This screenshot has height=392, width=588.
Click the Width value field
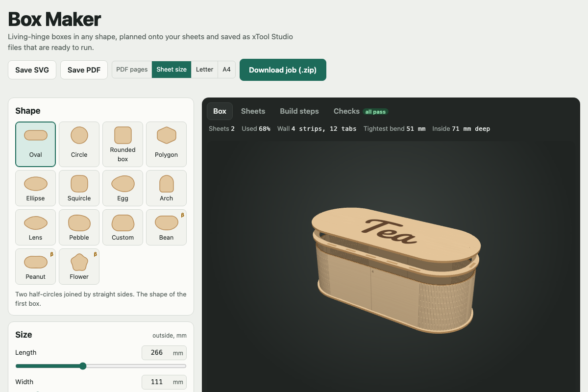point(164,382)
